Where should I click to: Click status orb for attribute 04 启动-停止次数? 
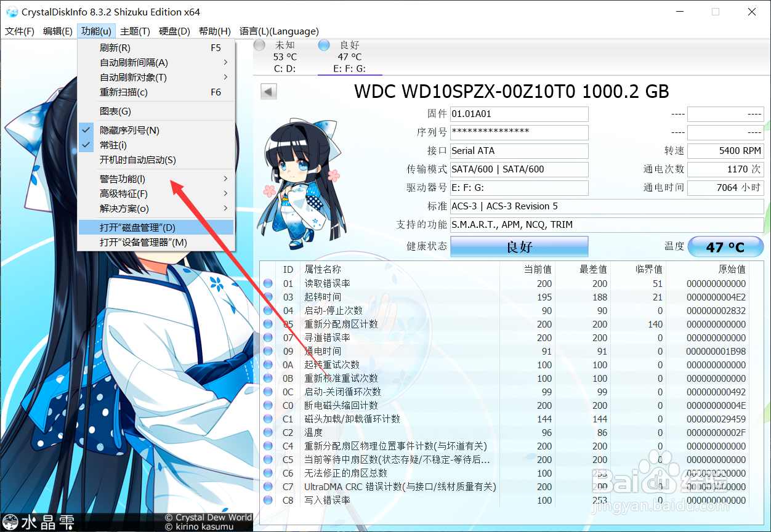point(268,311)
